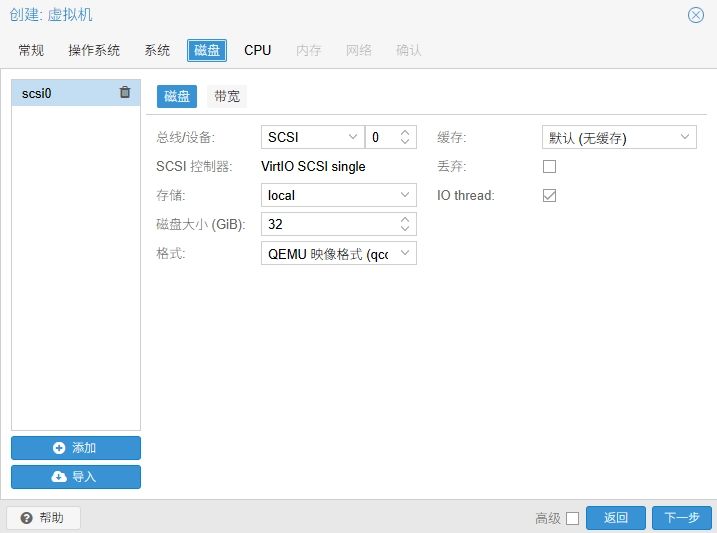The image size is (717, 533).
Task: Go to the 系统 (System) tab
Action: point(157,50)
